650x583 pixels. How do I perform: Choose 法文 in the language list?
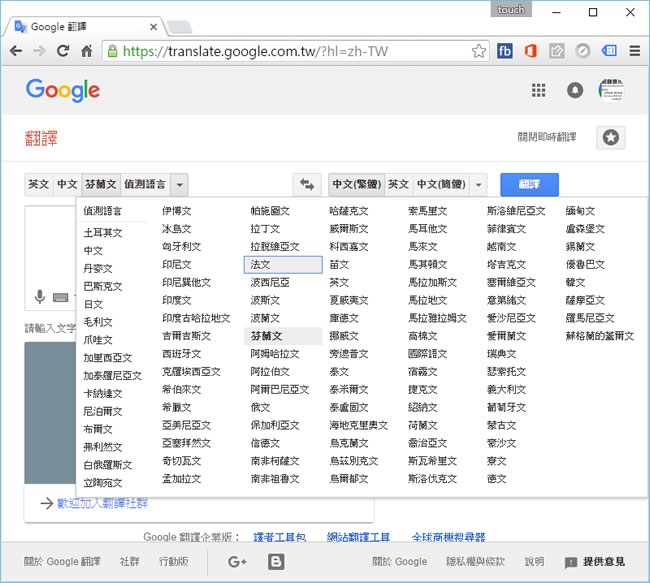point(283,265)
